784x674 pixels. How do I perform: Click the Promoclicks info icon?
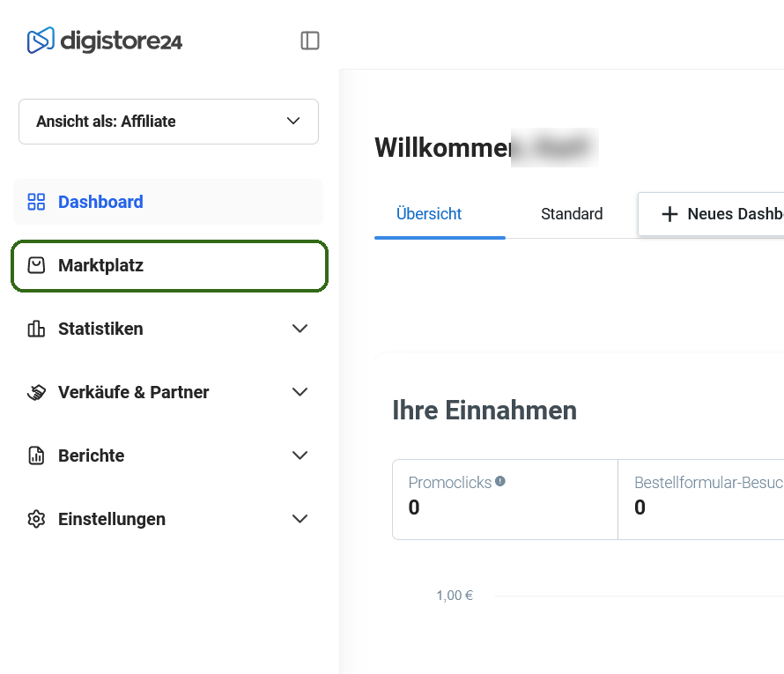(500, 481)
